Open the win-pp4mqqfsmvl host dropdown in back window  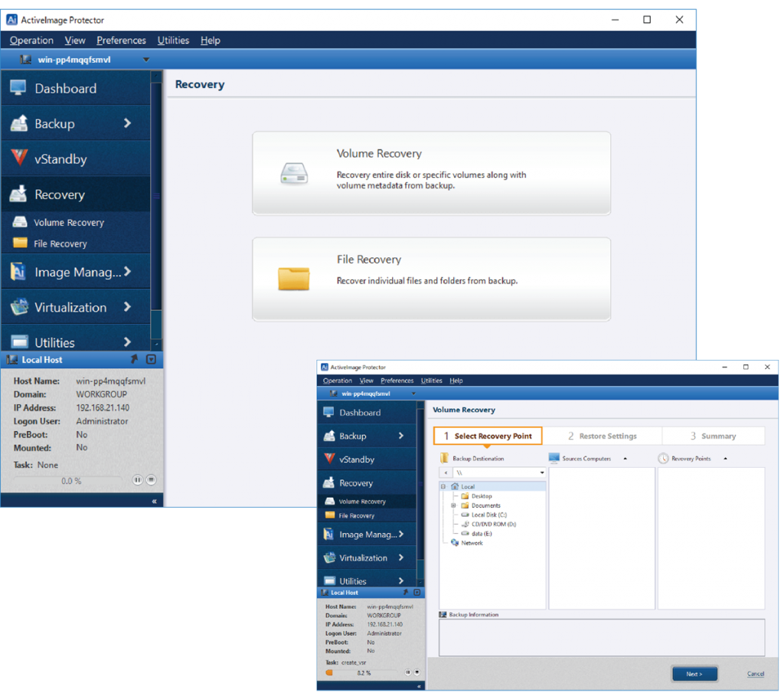click(146, 60)
